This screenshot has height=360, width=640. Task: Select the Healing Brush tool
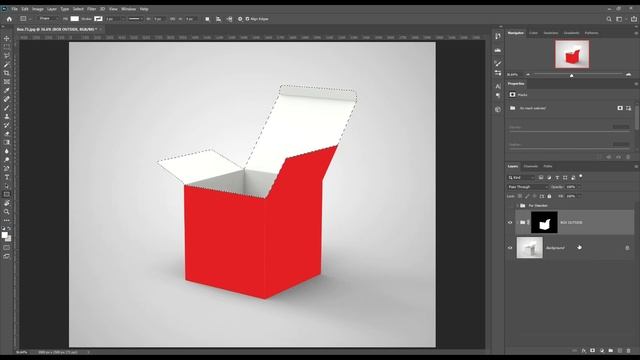coord(7,99)
